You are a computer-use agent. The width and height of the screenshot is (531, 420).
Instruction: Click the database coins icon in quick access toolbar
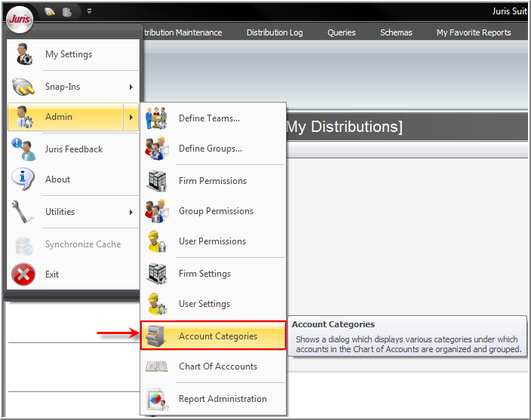click(68, 12)
